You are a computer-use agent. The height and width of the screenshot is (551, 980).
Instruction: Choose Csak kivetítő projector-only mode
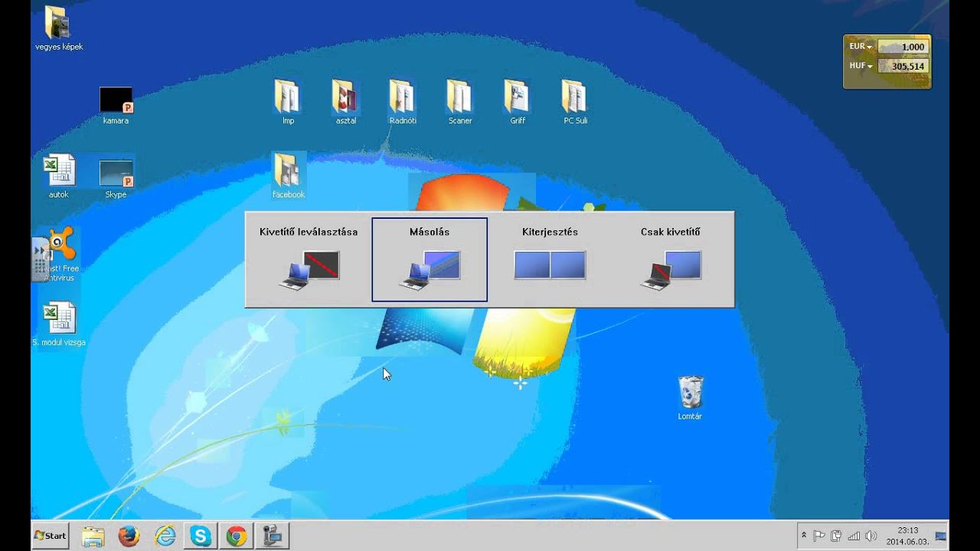point(671,259)
